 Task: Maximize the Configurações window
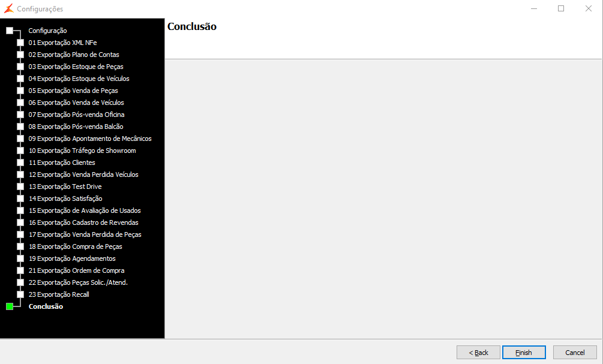tap(561, 8)
